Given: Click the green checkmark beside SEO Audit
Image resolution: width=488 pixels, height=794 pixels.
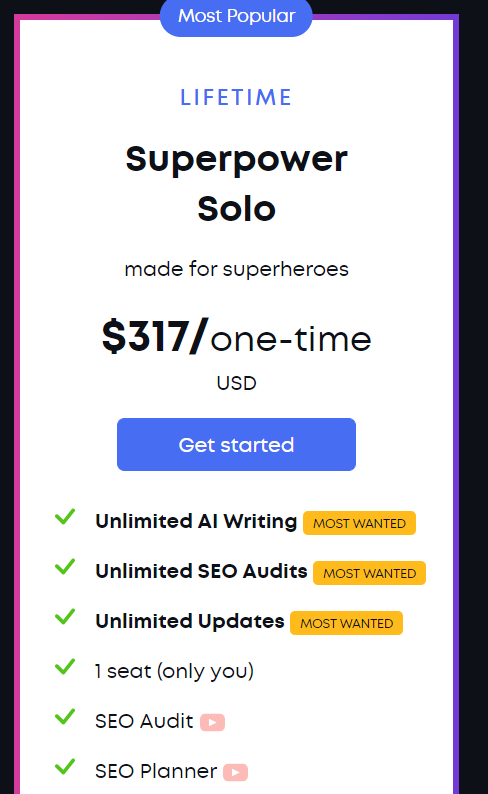Looking at the screenshot, I should (65, 717).
